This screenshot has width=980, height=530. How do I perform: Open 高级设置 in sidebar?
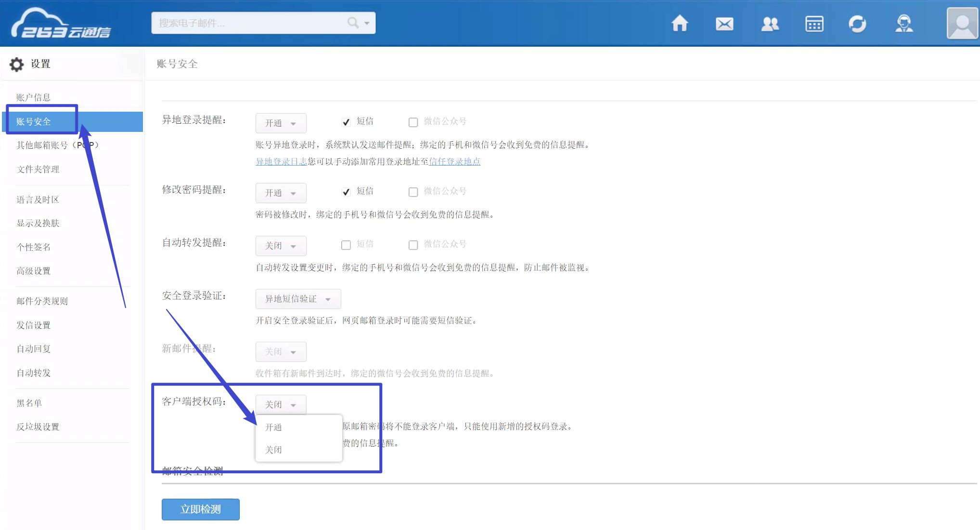[x=33, y=271]
